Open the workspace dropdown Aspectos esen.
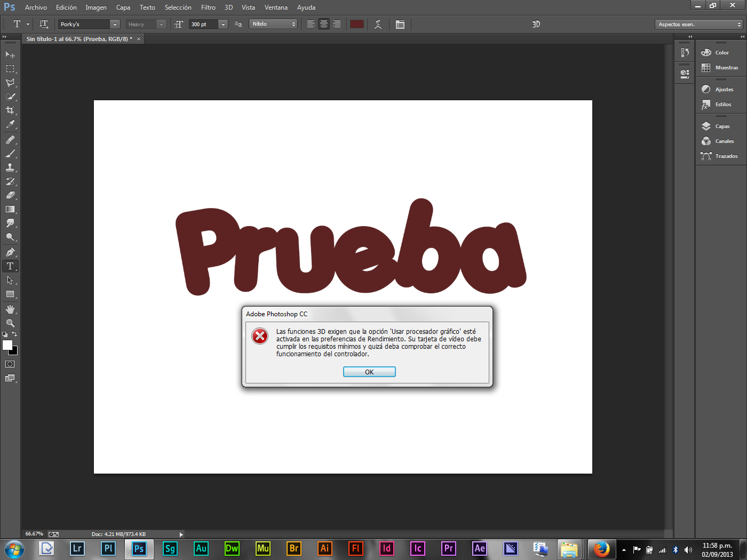747x560 pixels. tap(699, 24)
